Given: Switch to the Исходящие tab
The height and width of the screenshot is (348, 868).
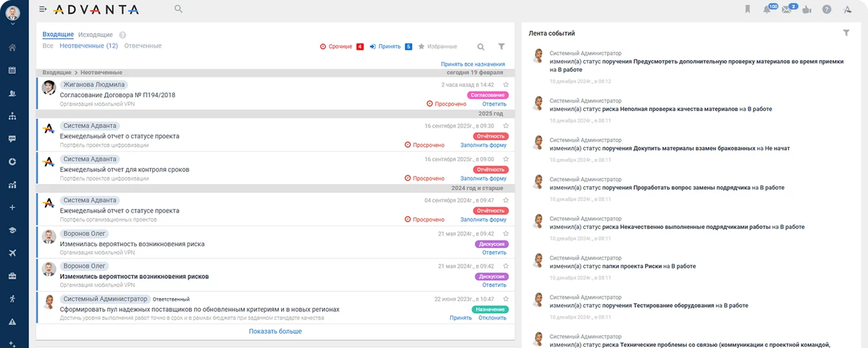Looking at the screenshot, I should tap(95, 35).
